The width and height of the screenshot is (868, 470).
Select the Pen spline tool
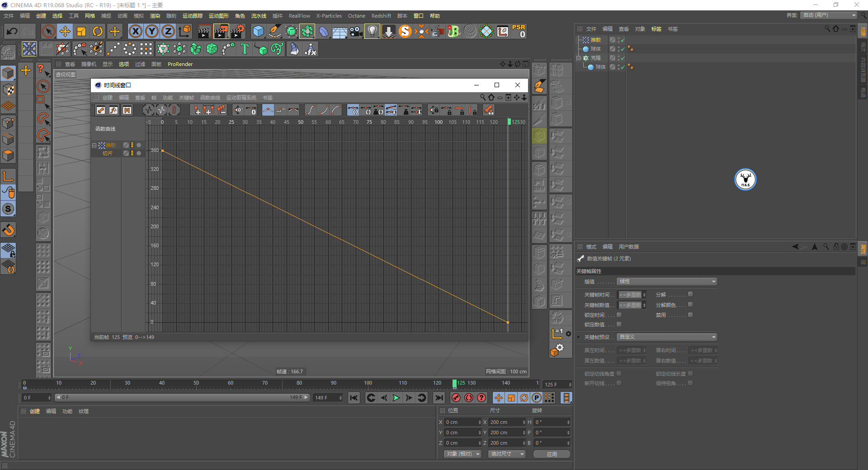(x=274, y=31)
